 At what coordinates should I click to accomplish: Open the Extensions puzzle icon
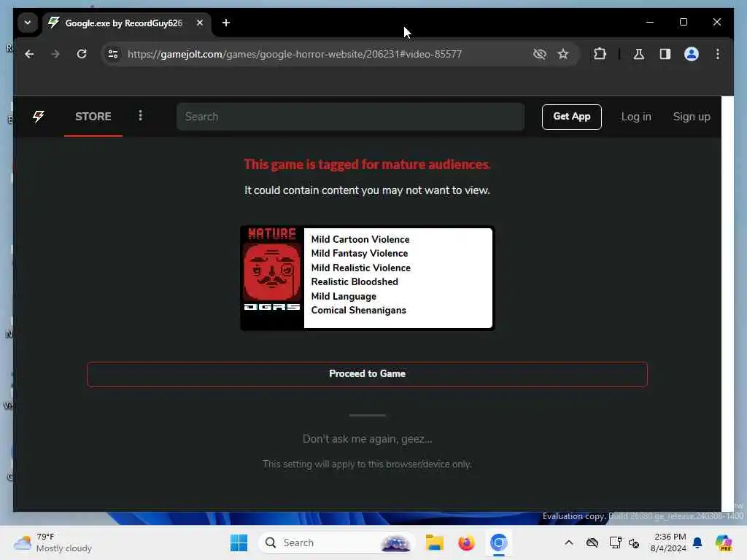click(x=600, y=54)
